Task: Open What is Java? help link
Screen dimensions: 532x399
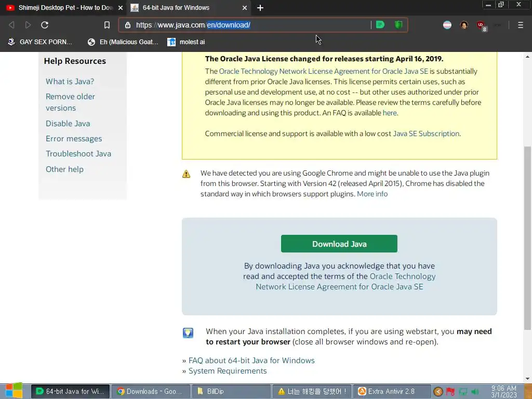Action: 70,82
